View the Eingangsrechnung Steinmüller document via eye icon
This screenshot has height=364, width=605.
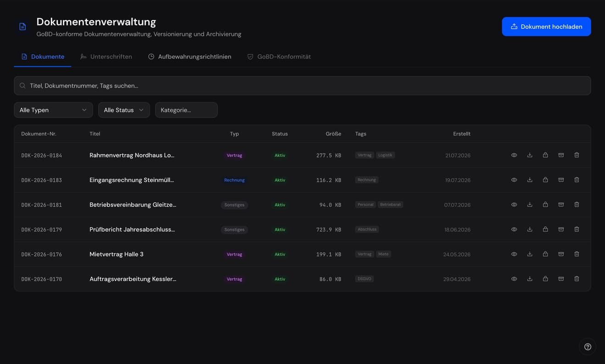(514, 180)
